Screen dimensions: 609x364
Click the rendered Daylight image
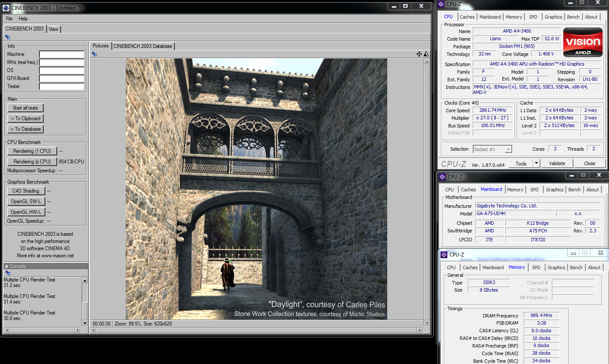tap(256, 189)
